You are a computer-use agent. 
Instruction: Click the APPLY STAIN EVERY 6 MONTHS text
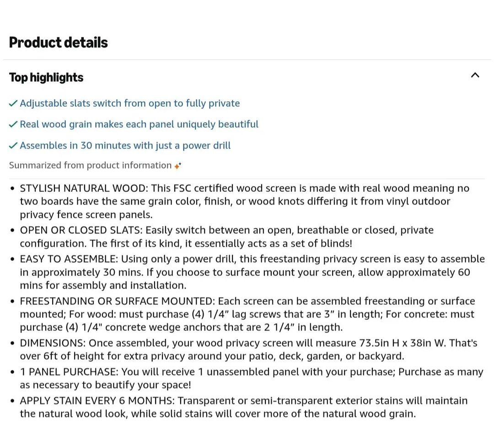click(243, 407)
